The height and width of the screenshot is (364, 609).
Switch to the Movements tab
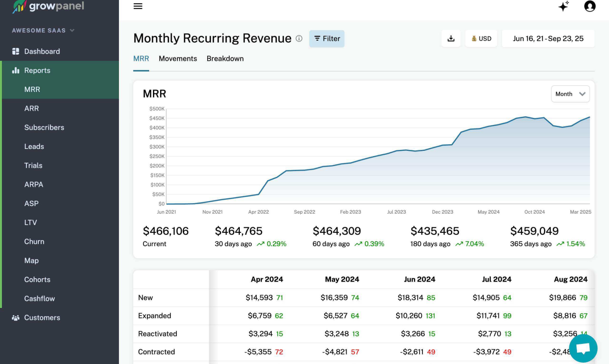pos(177,58)
